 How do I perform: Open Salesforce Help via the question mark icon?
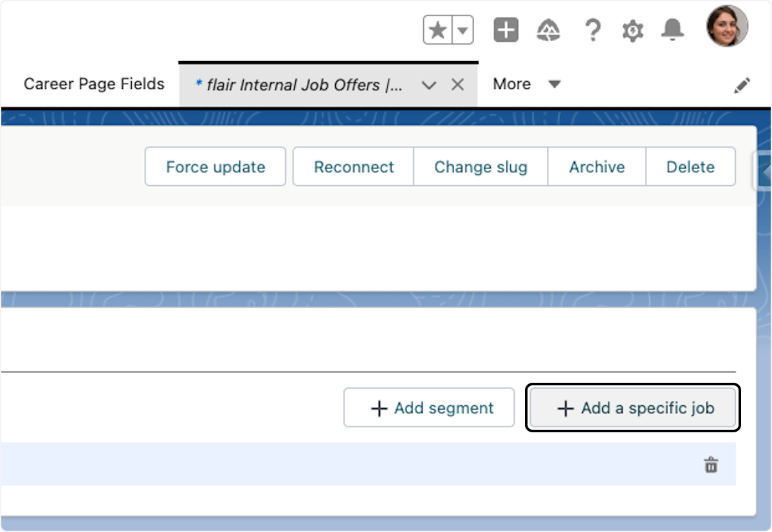(593, 30)
